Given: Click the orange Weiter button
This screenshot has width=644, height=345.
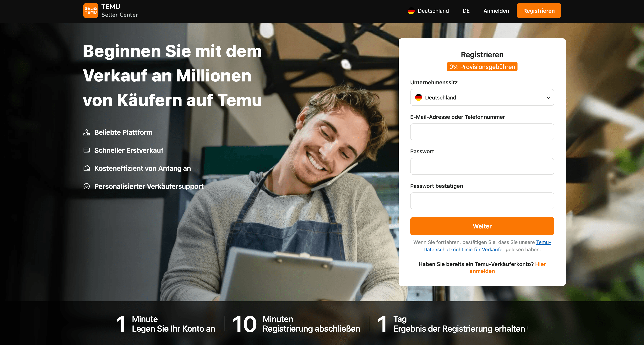Looking at the screenshot, I should (x=482, y=226).
